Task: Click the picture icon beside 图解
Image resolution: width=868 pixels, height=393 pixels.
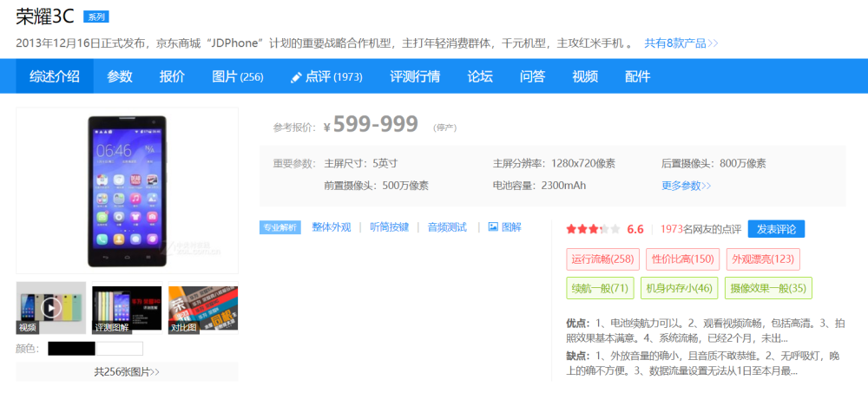Action: pos(493,227)
